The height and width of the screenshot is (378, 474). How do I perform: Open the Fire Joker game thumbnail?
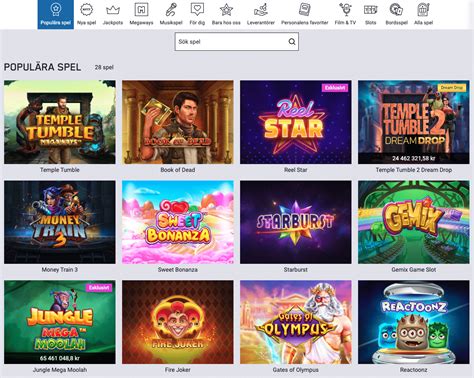(178, 322)
